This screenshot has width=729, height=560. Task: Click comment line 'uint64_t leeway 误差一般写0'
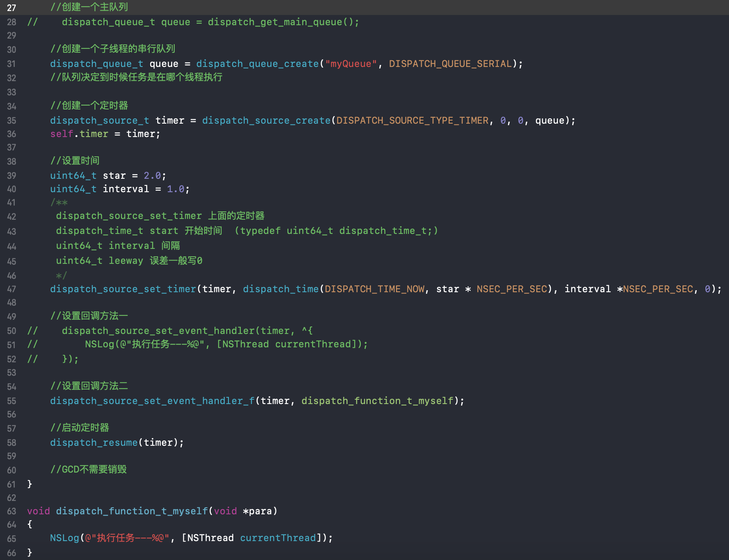(129, 261)
